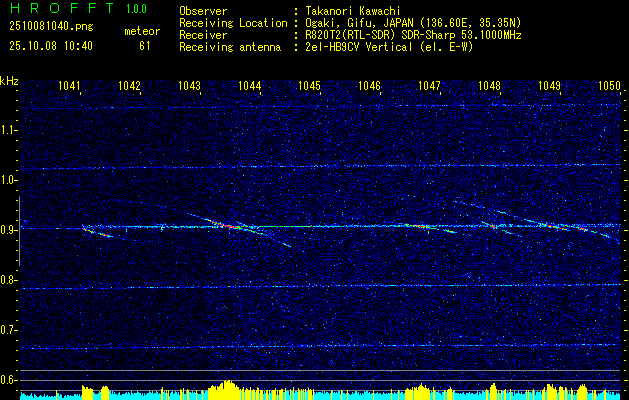Click the 1046 time axis marker
This screenshot has height=400, width=629.
click(369, 85)
